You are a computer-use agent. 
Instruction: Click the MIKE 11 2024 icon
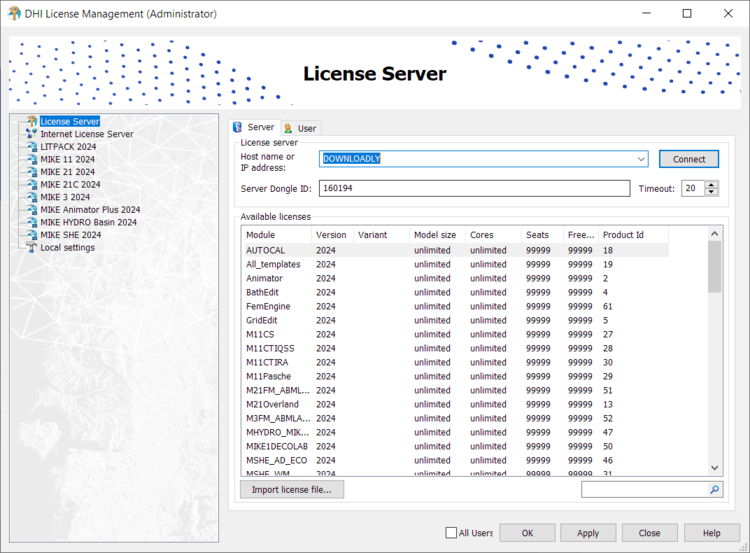32,159
